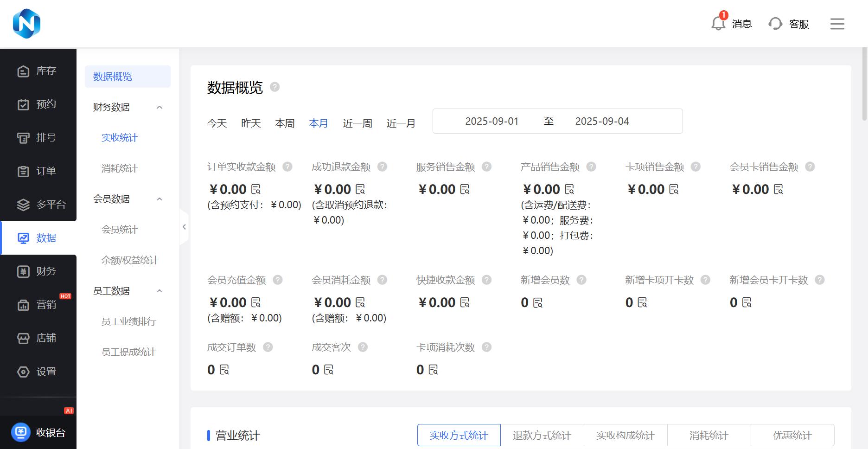The width and height of the screenshot is (868, 449).
Task: Click the help icon beside 卡项消耗次数
Action: pos(486,347)
